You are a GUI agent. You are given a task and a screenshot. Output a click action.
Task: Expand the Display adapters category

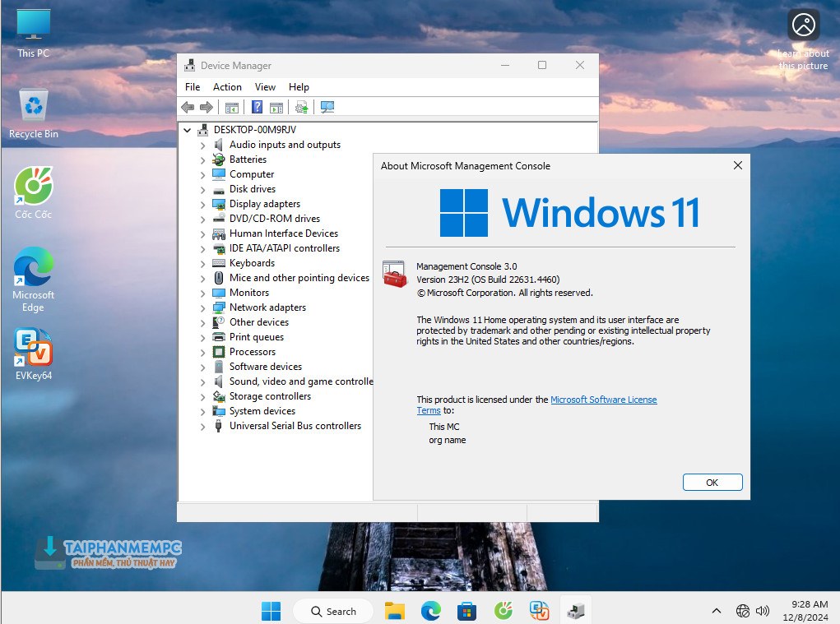tap(202, 204)
